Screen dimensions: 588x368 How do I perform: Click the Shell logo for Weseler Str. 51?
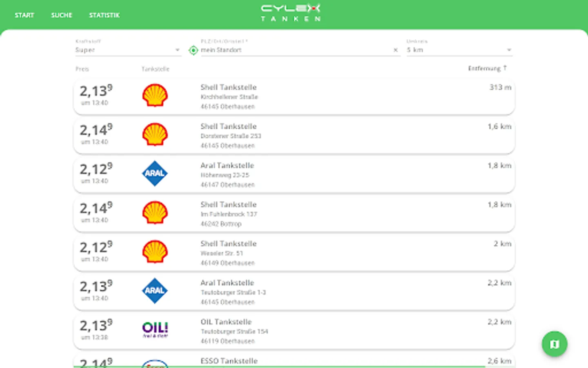tap(155, 252)
